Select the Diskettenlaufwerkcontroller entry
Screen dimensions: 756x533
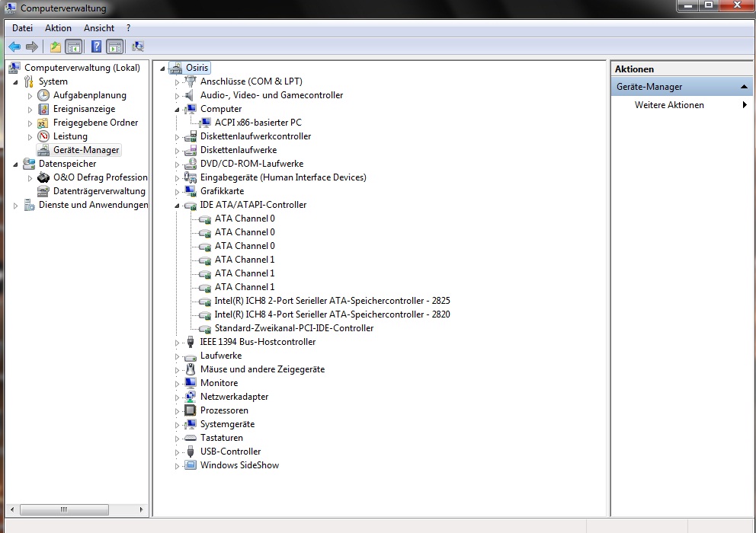(x=255, y=136)
